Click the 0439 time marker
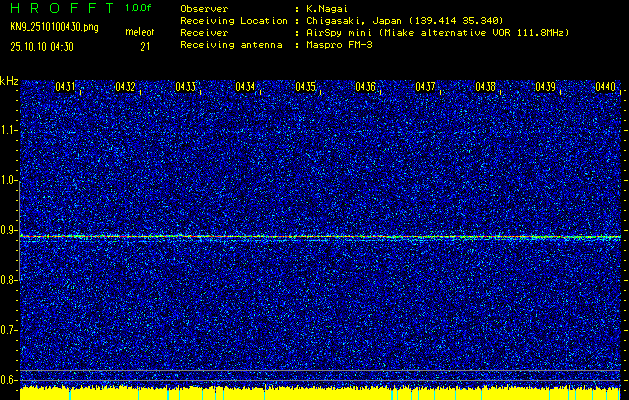629x400 pixels. [546, 88]
